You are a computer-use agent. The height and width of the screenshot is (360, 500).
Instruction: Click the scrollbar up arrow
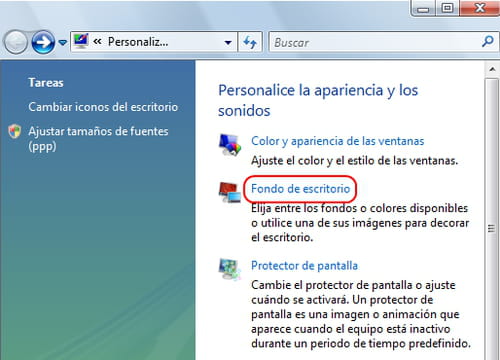click(492, 69)
